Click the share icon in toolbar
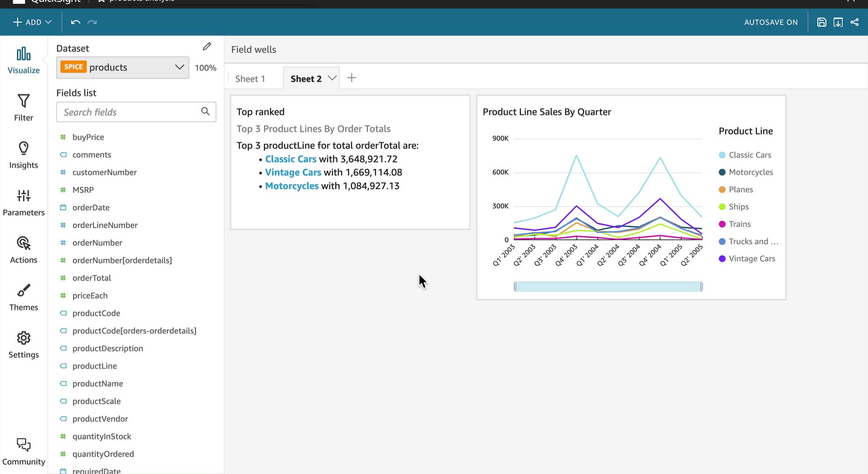 click(x=854, y=22)
